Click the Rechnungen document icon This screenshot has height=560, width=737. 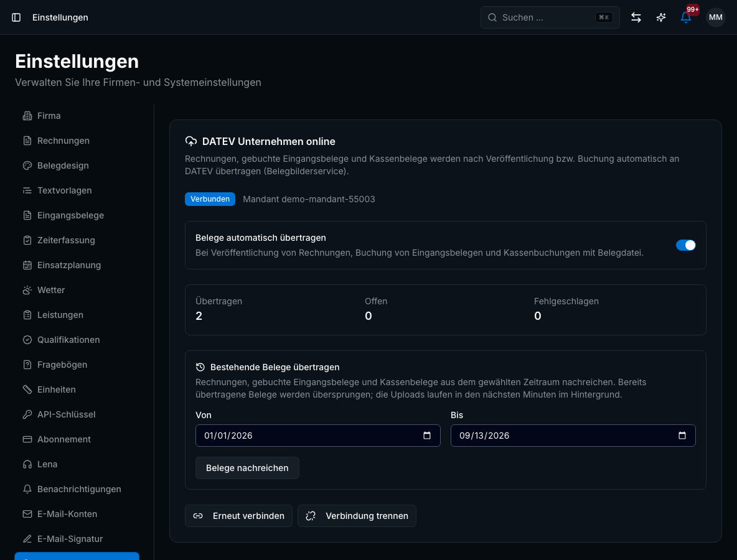coord(27,141)
